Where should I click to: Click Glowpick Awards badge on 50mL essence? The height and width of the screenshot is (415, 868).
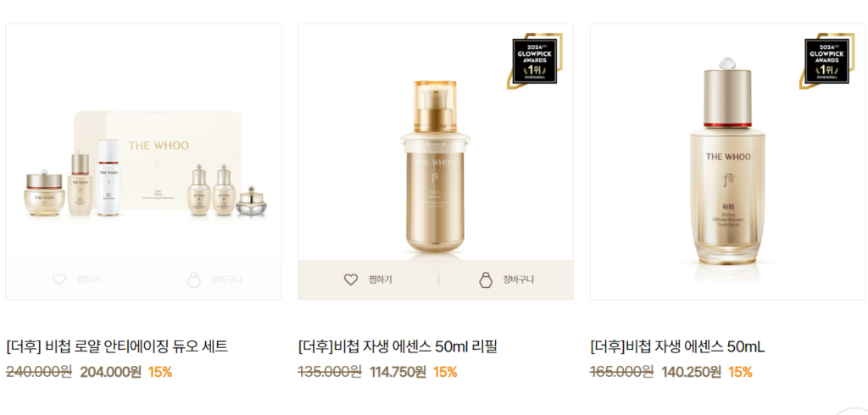[x=827, y=60]
